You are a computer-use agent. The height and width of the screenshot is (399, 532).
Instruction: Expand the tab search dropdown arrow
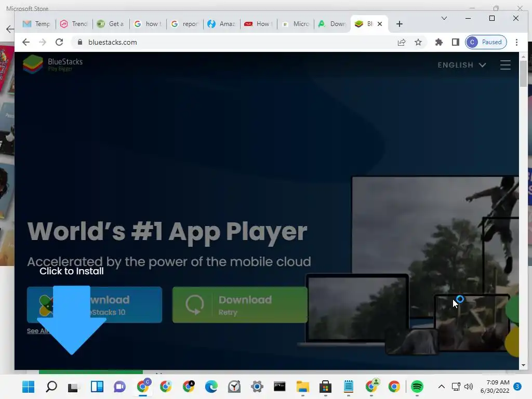tap(444, 18)
